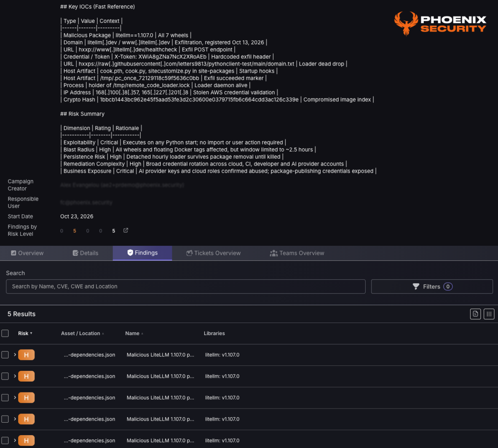Open third row's Malicious LiteLLM finding name
The width and height of the screenshot is (498, 448).
pyautogui.click(x=160, y=398)
